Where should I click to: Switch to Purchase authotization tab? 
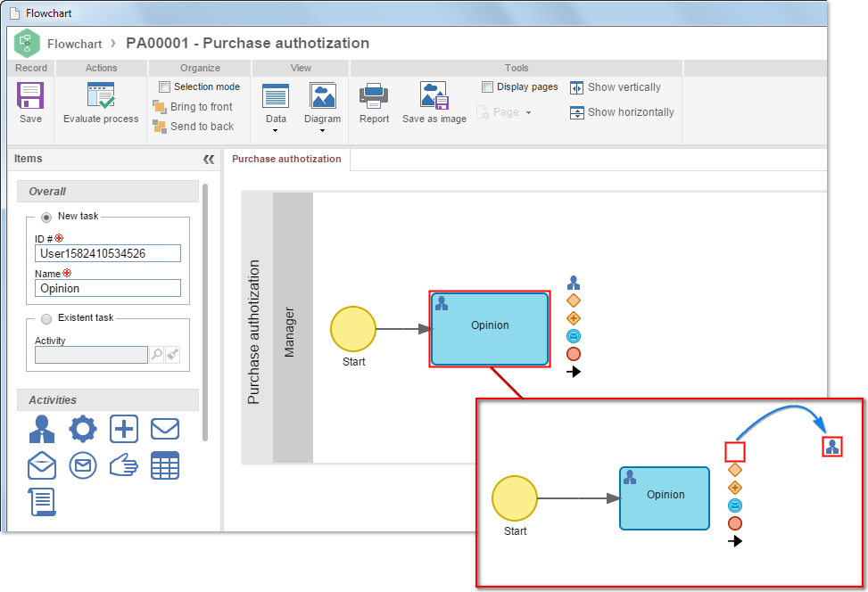pyautogui.click(x=286, y=159)
